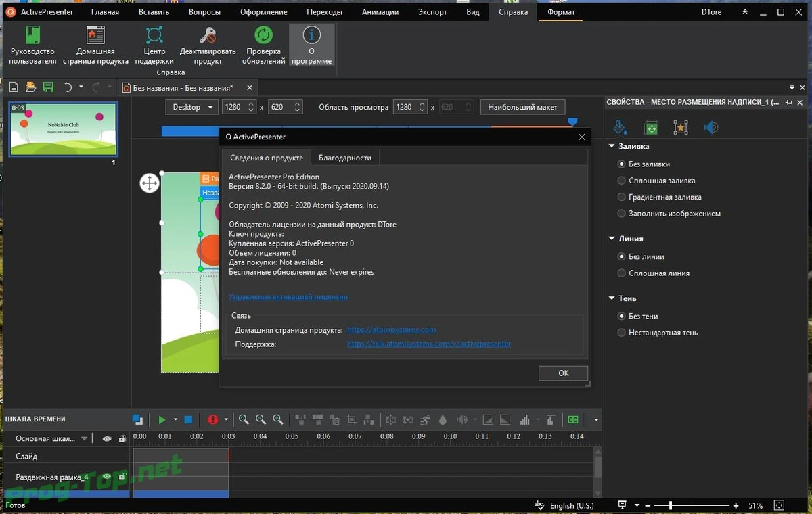This screenshot has height=514, width=812.
Task: Select Градиентная заливка option
Action: click(x=659, y=197)
